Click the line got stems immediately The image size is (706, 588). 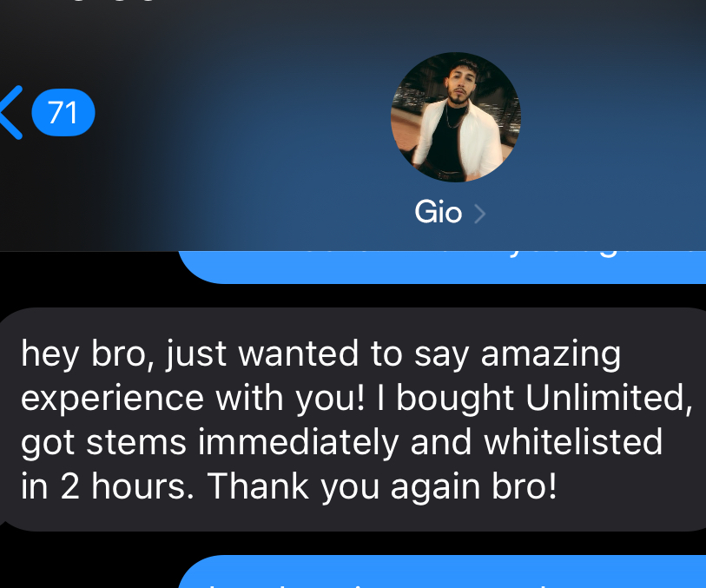(x=209, y=444)
